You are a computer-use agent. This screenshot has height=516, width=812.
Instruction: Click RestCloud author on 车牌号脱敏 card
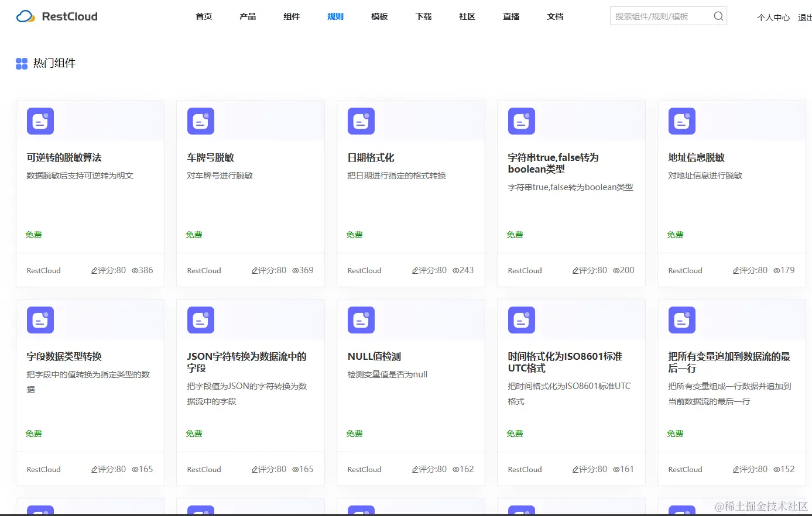point(204,270)
